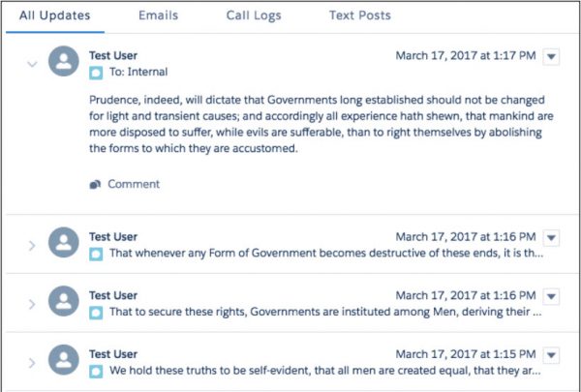Screen dimensions: 581x392
Task: Click text post icon beside We hold these truths
Action: pos(96,372)
